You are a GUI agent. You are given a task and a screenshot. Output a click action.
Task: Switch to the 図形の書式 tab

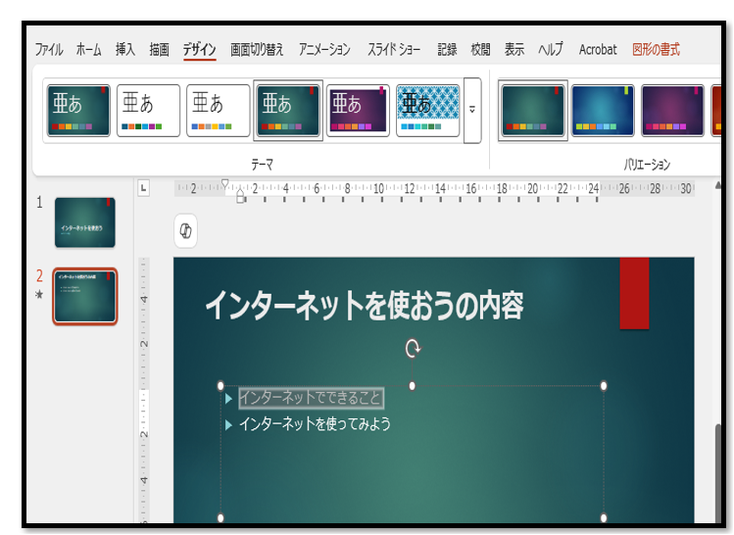coord(656,49)
